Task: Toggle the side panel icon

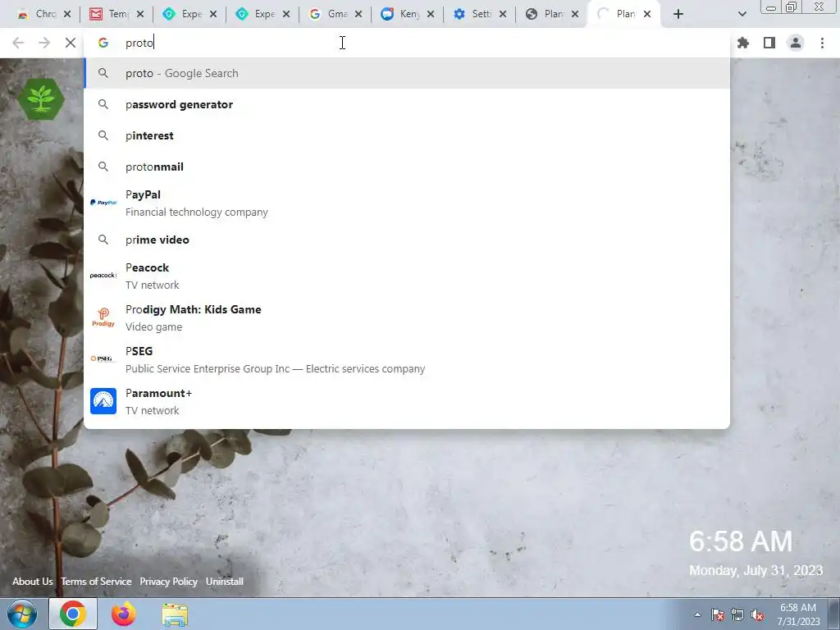Action: pyautogui.click(x=769, y=43)
